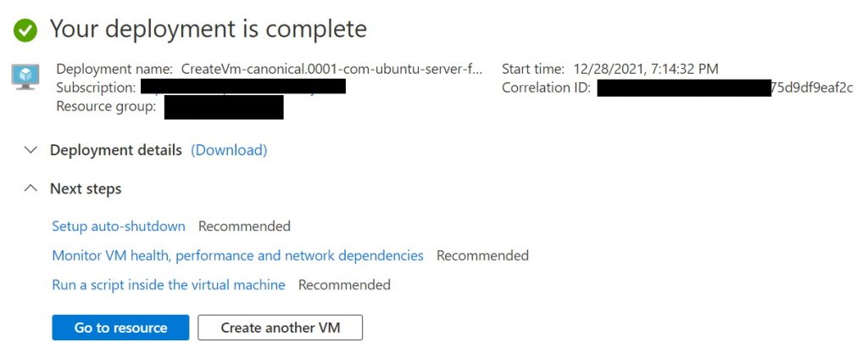Click the Deployment details section label
Viewport: 868px width, 359px height.
point(115,150)
